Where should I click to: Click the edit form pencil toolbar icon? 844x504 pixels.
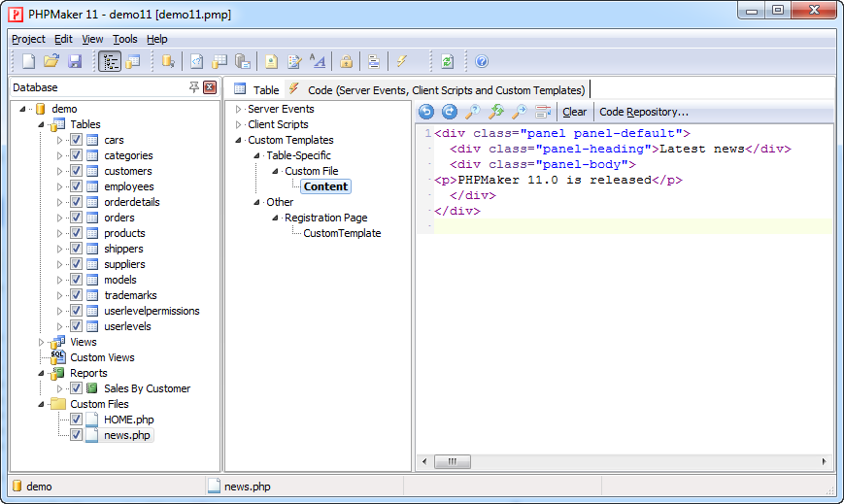click(294, 61)
